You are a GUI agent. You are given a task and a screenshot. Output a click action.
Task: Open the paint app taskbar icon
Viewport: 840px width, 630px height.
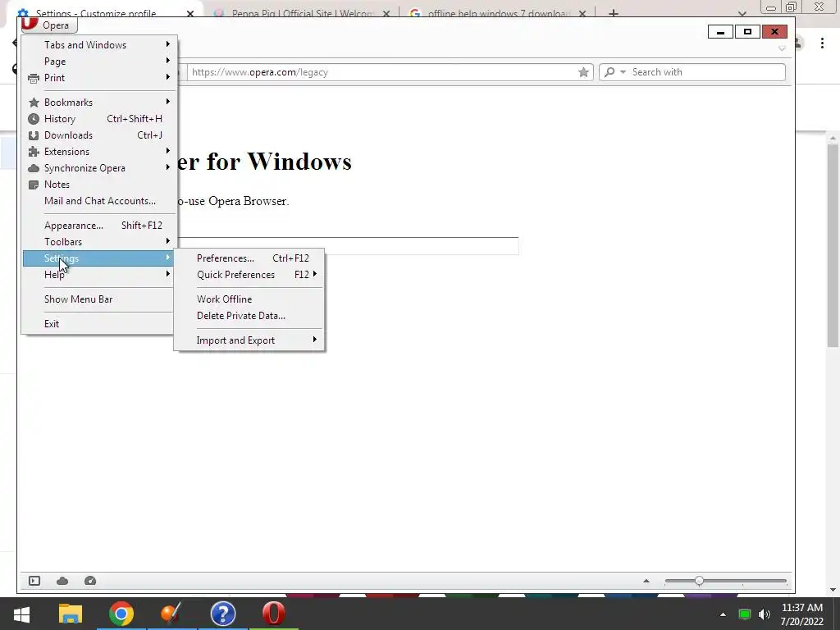[x=172, y=614]
